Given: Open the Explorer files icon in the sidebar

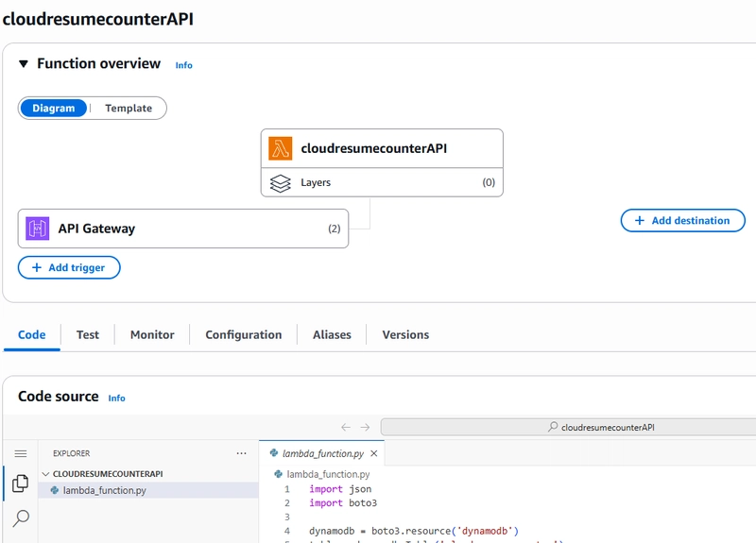Looking at the screenshot, I should coord(21,484).
